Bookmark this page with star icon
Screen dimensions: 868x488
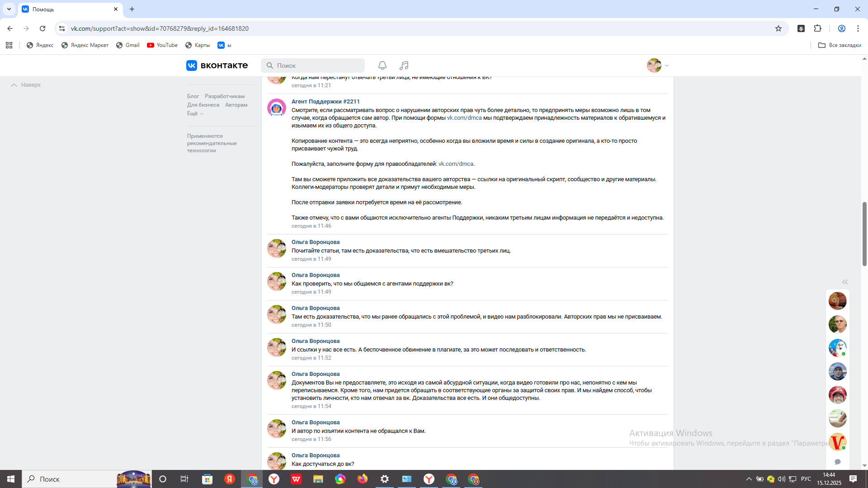pyautogui.click(x=778, y=28)
